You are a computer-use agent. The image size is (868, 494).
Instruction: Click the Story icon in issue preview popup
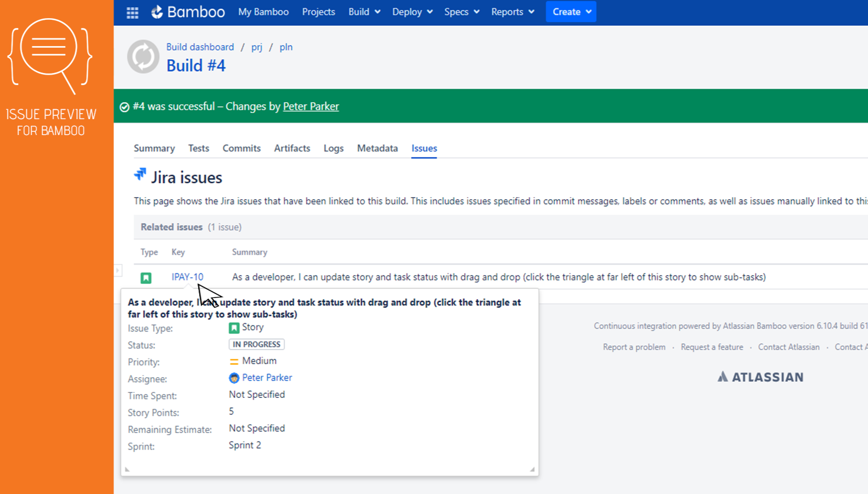point(234,328)
